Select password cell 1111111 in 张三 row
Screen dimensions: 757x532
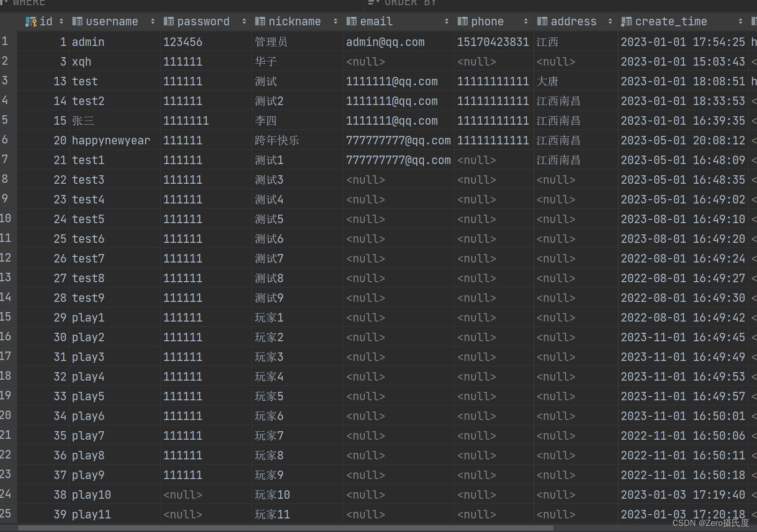pyautogui.click(x=206, y=121)
